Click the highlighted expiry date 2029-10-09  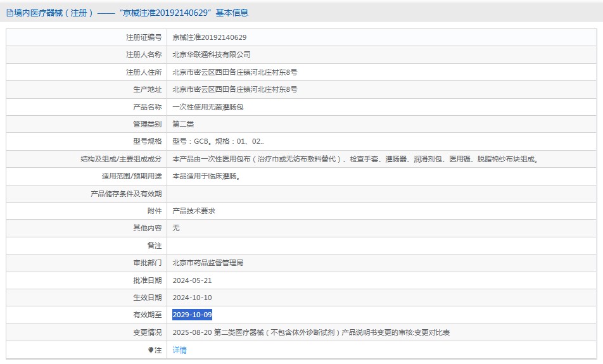[x=192, y=315]
